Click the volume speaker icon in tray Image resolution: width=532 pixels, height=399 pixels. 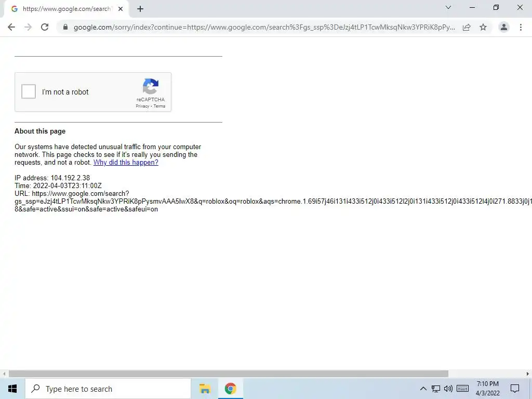pyautogui.click(x=448, y=389)
